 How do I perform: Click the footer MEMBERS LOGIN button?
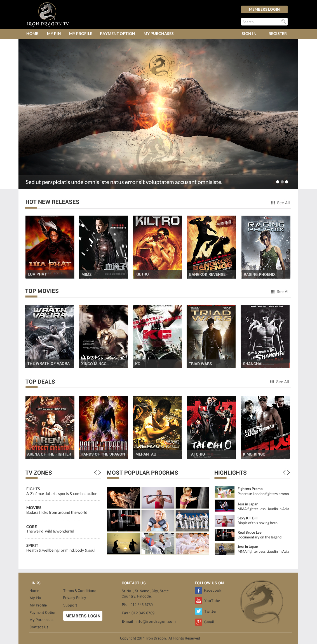83,616
